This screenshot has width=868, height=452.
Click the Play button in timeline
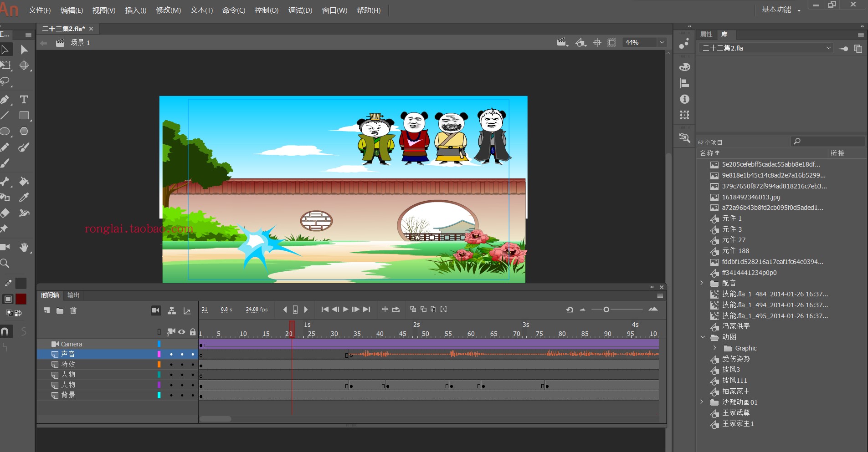(346, 310)
